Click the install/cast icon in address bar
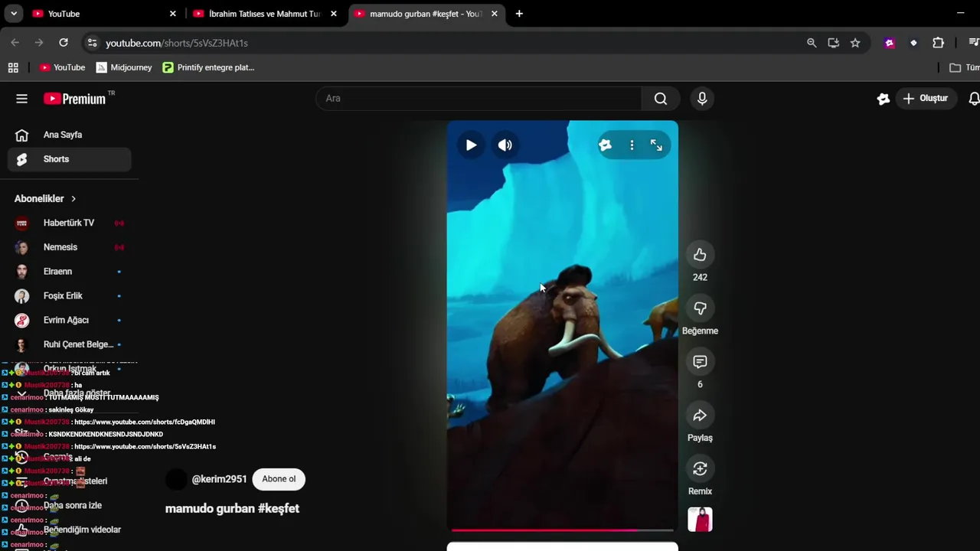This screenshot has width=980, height=551. (834, 43)
